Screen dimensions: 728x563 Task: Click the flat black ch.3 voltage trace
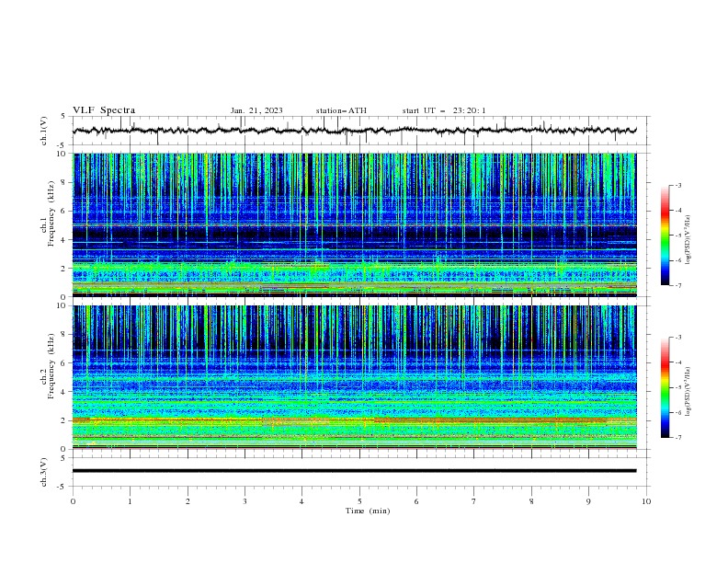click(355, 471)
